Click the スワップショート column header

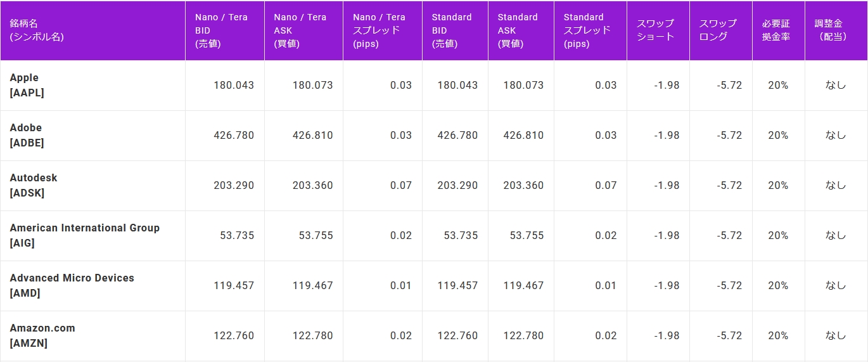(656, 30)
